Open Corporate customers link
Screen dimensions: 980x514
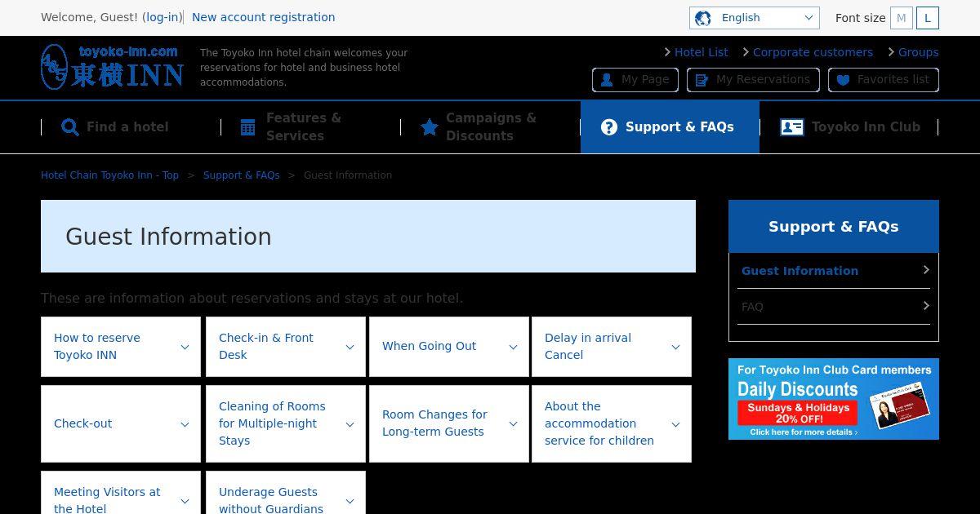[x=813, y=52]
